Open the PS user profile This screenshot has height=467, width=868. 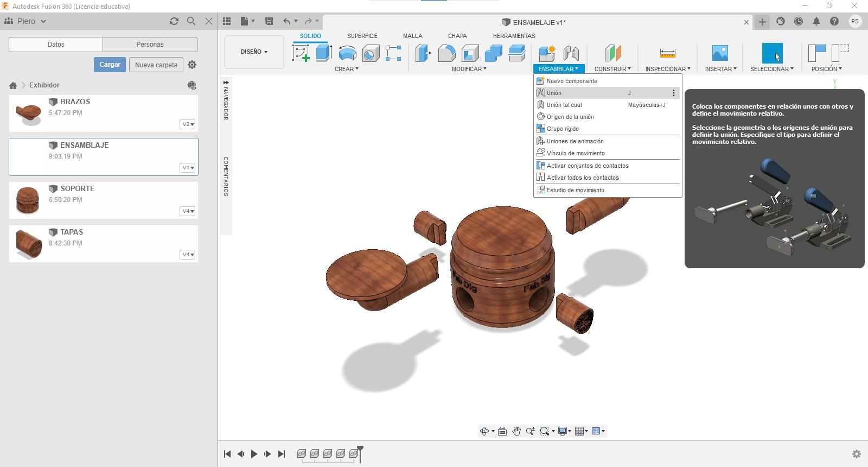tap(855, 21)
